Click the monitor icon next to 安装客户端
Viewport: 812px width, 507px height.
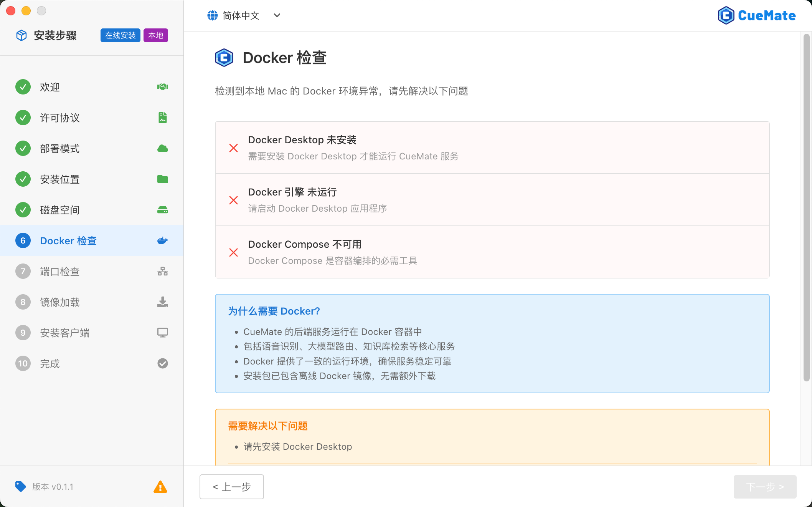tap(162, 333)
